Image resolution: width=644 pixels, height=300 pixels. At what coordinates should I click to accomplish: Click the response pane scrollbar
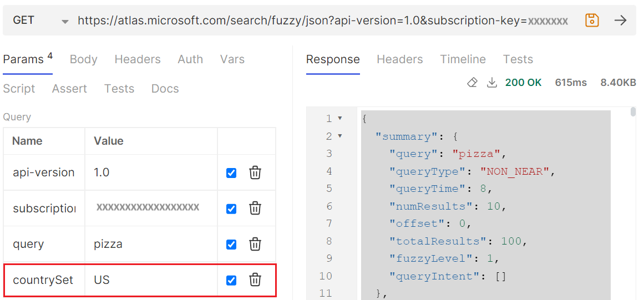point(633,113)
